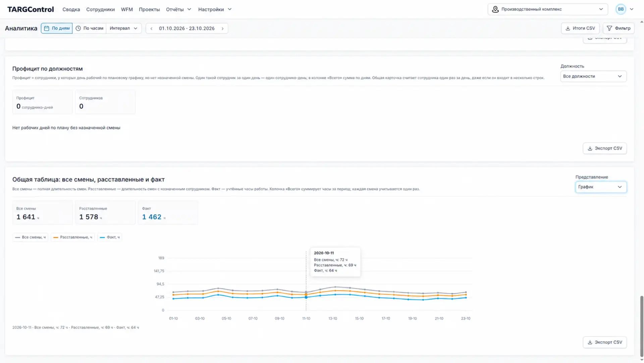
Task: Toggle Расставленные, ч legend series
Action: pos(73,237)
